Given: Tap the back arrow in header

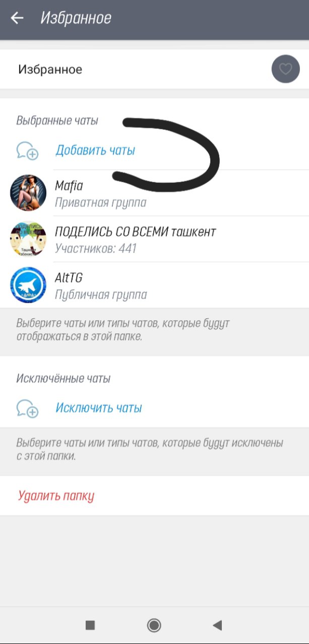Looking at the screenshot, I should click(17, 19).
